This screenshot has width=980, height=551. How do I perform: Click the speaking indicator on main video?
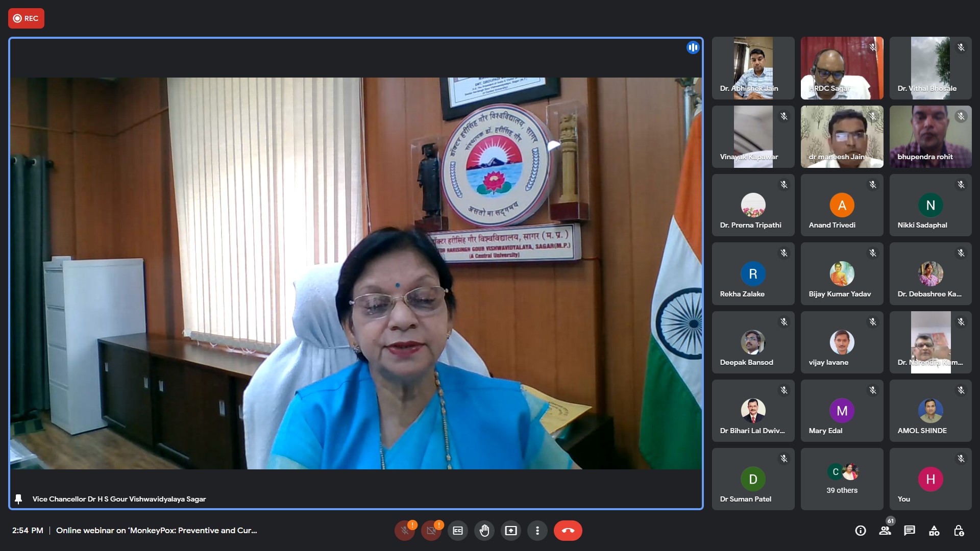click(x=693, y=47)
